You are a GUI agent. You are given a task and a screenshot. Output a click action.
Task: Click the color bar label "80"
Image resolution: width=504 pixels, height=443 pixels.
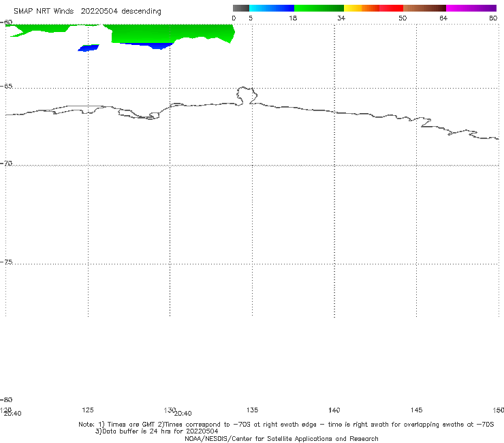pyautogui.click(x=493, y=18)
